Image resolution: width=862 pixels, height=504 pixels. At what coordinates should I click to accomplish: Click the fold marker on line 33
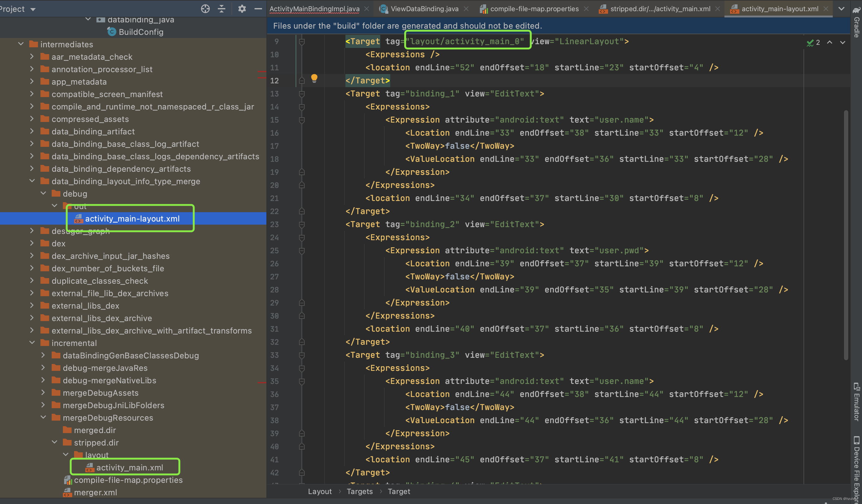coord(302,355)
